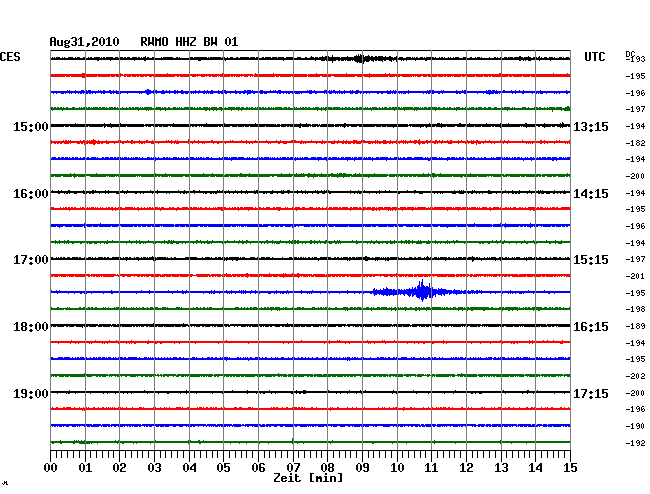Viewport: 650px width, 494px height.
Task: Select the DC offset value "-198"
Action: click(x=635, y=309)
